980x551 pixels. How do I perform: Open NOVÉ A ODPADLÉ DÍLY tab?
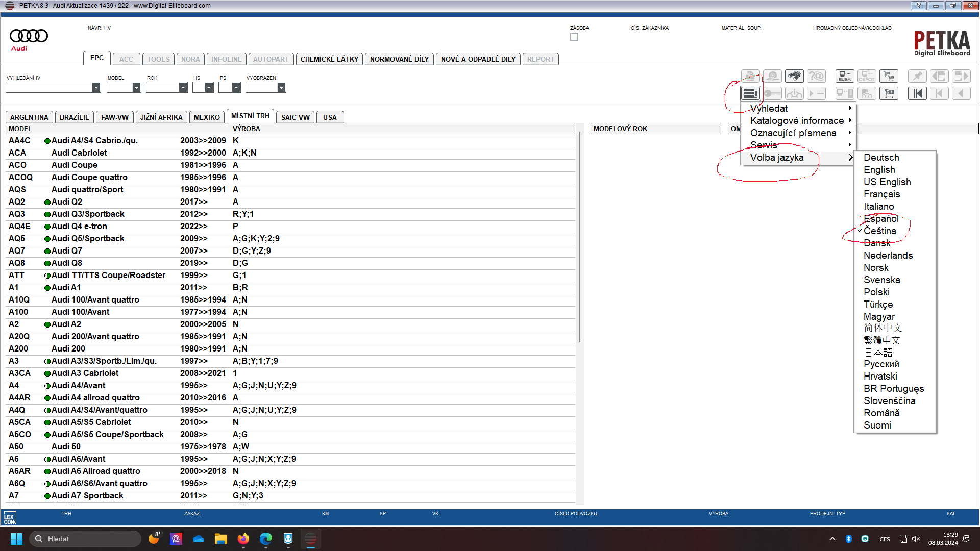(478, 59)
